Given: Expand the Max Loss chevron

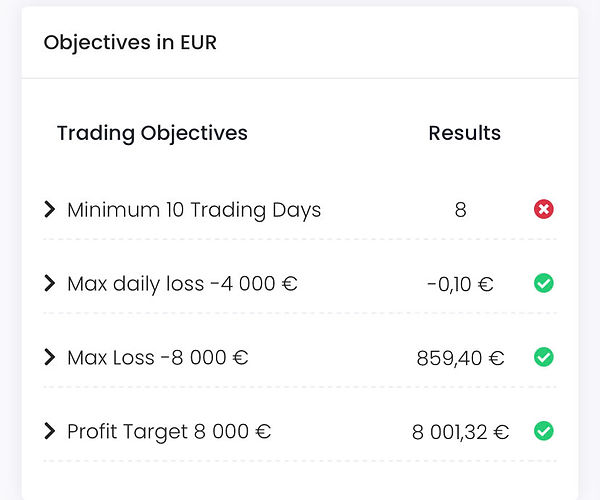Looking at the screenshot, I should [x=50, y=357].
